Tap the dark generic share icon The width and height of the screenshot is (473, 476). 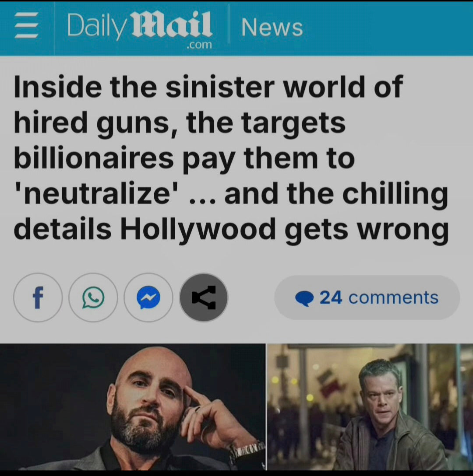pyautogui.click(x=204, y=297)
